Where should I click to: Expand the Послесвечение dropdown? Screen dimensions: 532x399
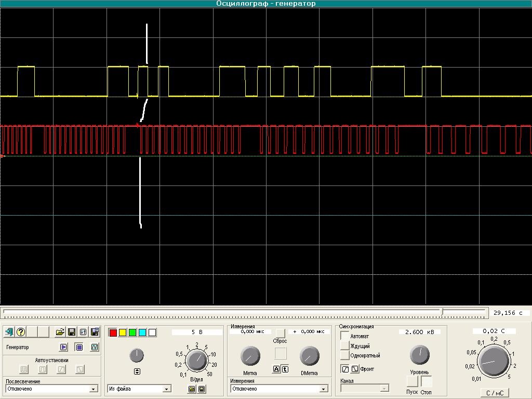94,389
